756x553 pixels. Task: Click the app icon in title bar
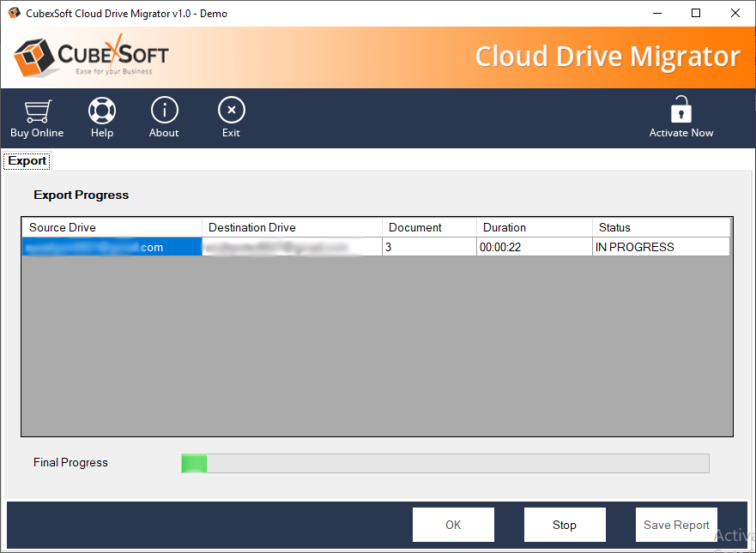coord(14,13)
